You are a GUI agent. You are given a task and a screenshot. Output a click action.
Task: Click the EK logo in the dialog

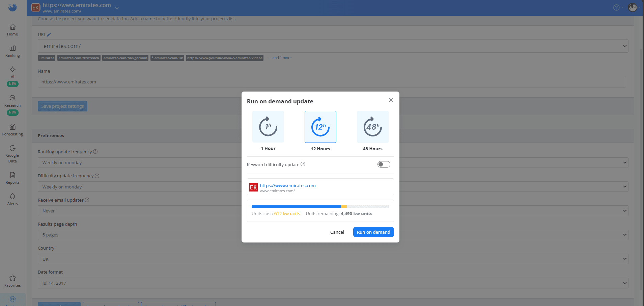(x=253, y=187)
